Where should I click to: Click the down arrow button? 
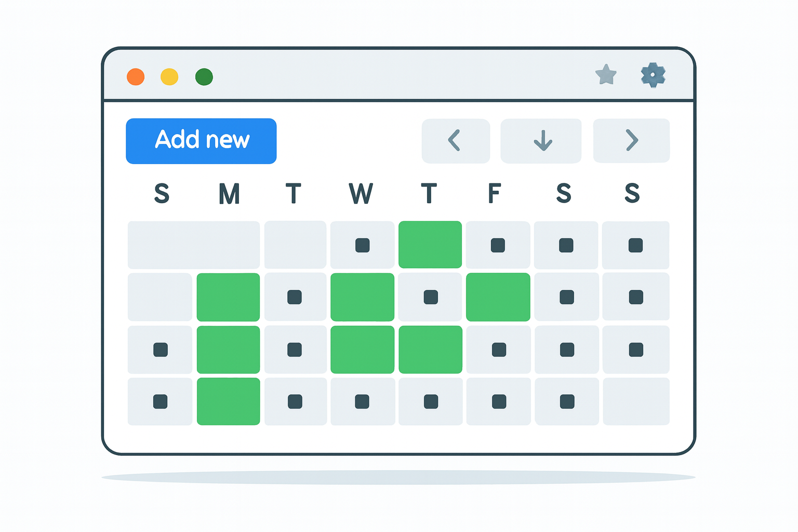[x=541, y=141]
